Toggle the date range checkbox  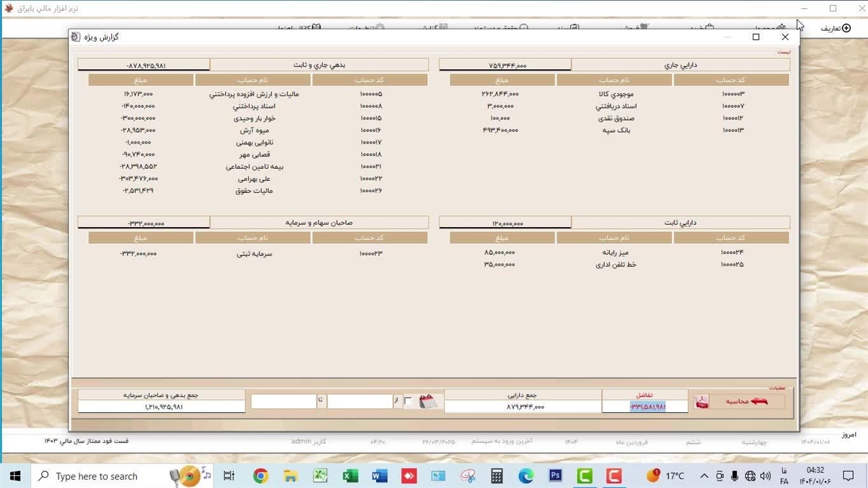[x=408, y=401]
